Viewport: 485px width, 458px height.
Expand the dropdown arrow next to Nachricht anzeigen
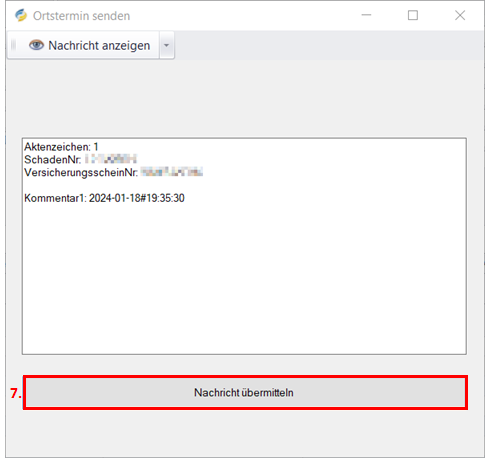166,45
